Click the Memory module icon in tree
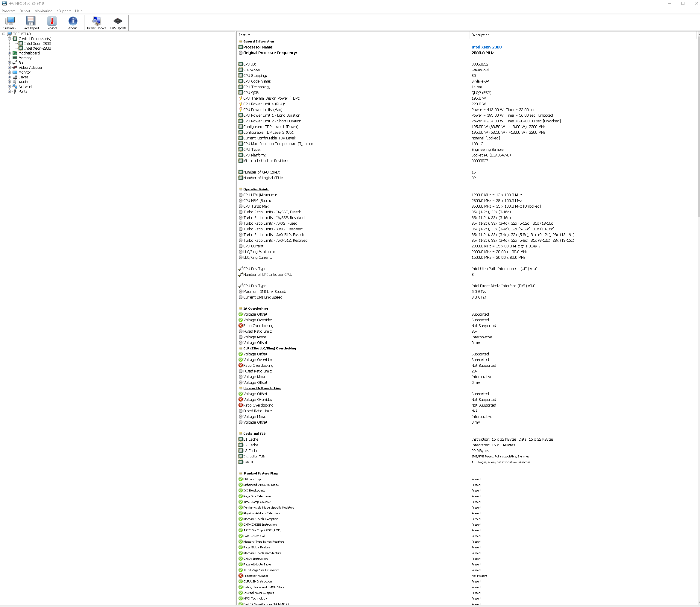 tap(15, 58)
